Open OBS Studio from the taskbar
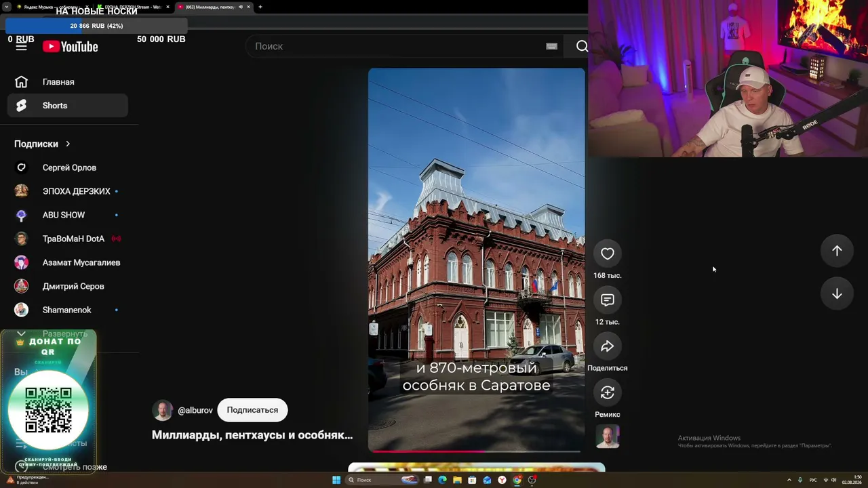Screen dimensions: 868x488 coord(532,480)
